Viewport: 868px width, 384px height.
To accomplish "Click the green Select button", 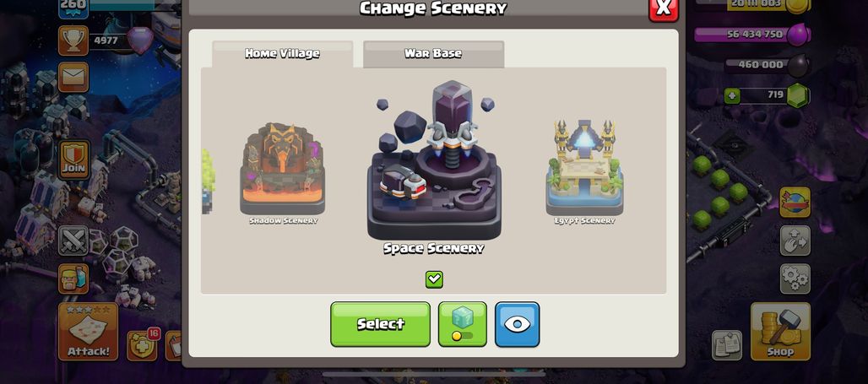I will [x=380, y=324].
